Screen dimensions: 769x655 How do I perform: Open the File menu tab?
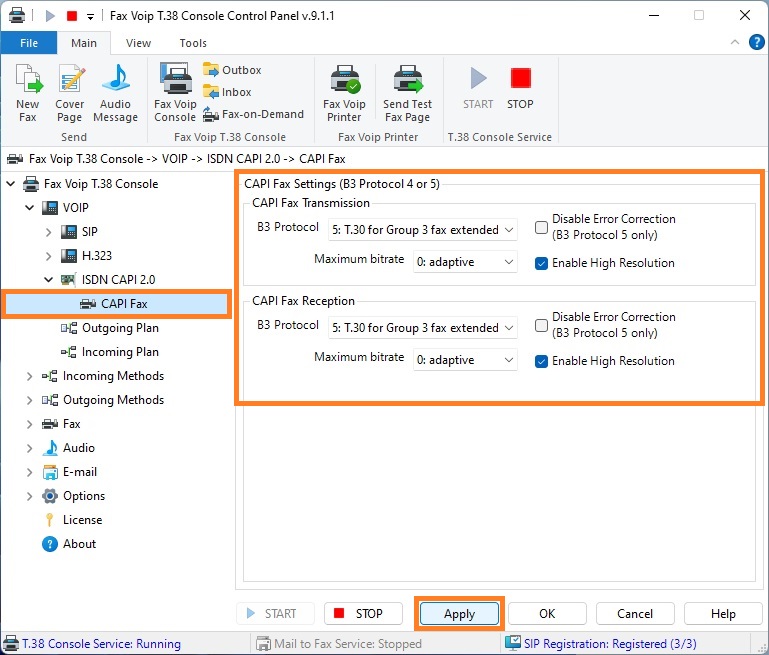[29, 43]
